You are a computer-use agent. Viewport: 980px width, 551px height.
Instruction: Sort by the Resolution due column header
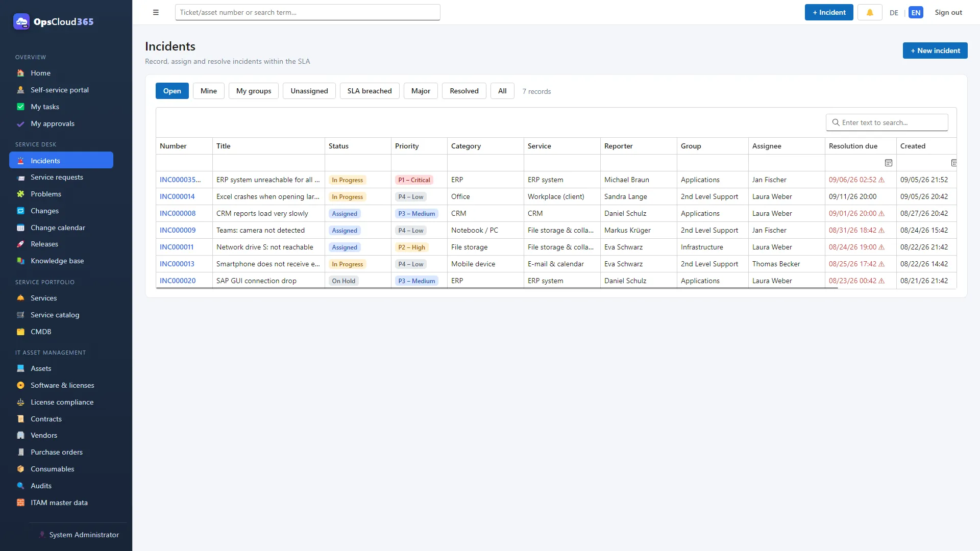coord(861,146)
